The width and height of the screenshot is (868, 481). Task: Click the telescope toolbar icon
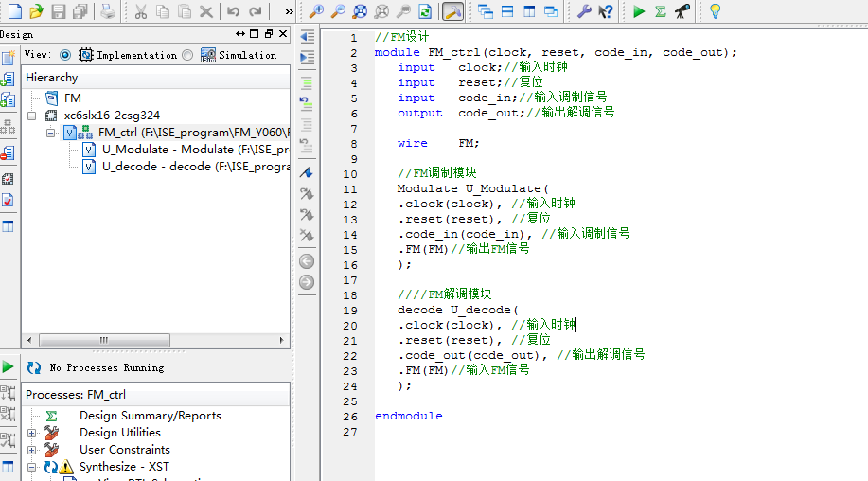(682, 11)
